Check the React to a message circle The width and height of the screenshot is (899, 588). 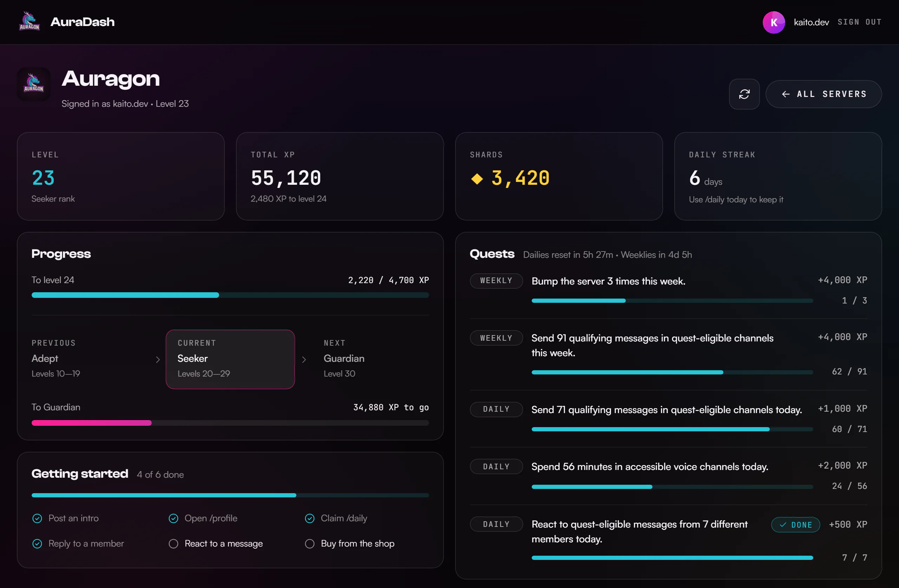coord(173,543)
